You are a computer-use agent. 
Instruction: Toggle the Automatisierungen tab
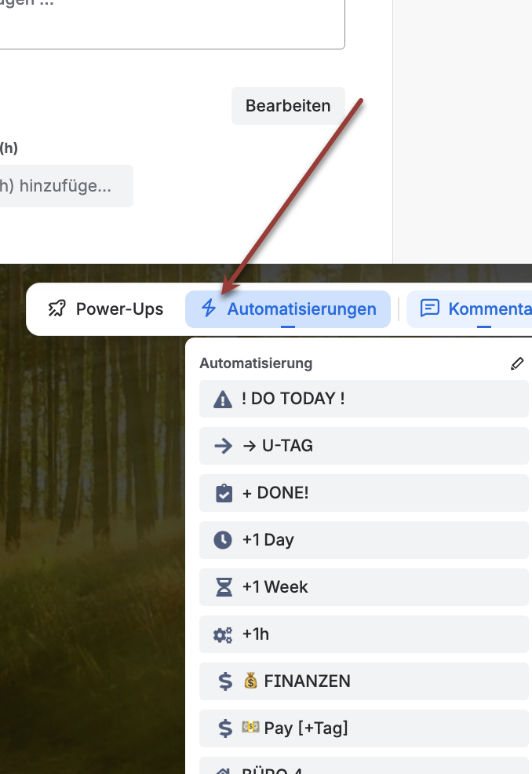(288, 309)
